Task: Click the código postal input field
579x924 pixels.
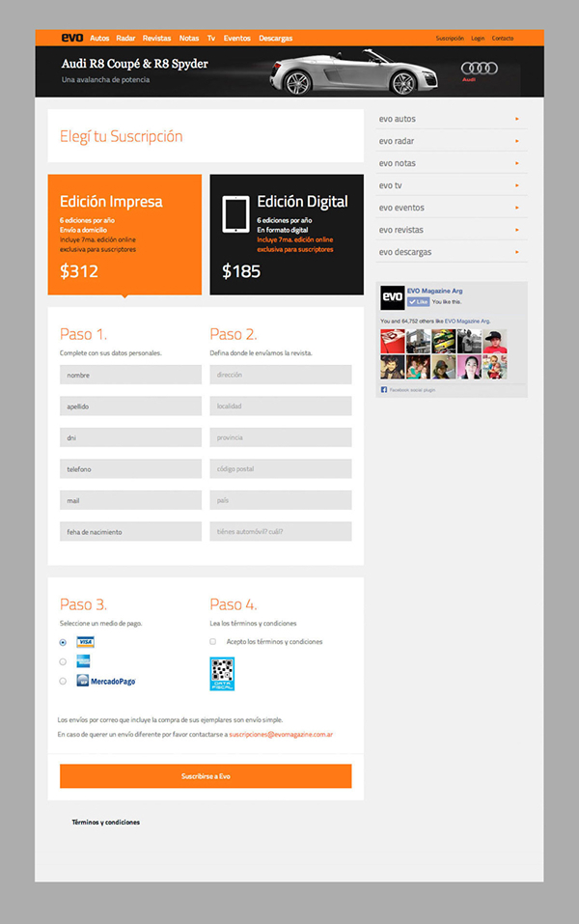Action: tap(281, 469)
